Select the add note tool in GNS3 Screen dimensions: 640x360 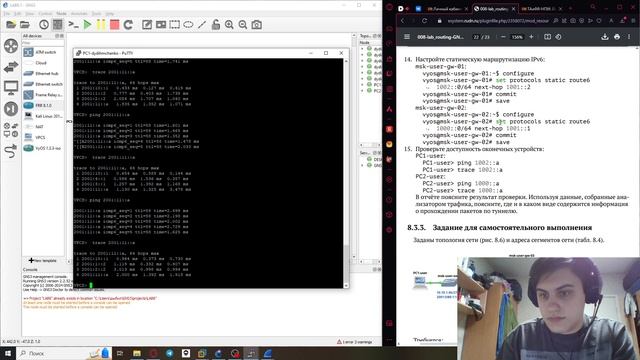pyautogui.click(x=147, y=25)
